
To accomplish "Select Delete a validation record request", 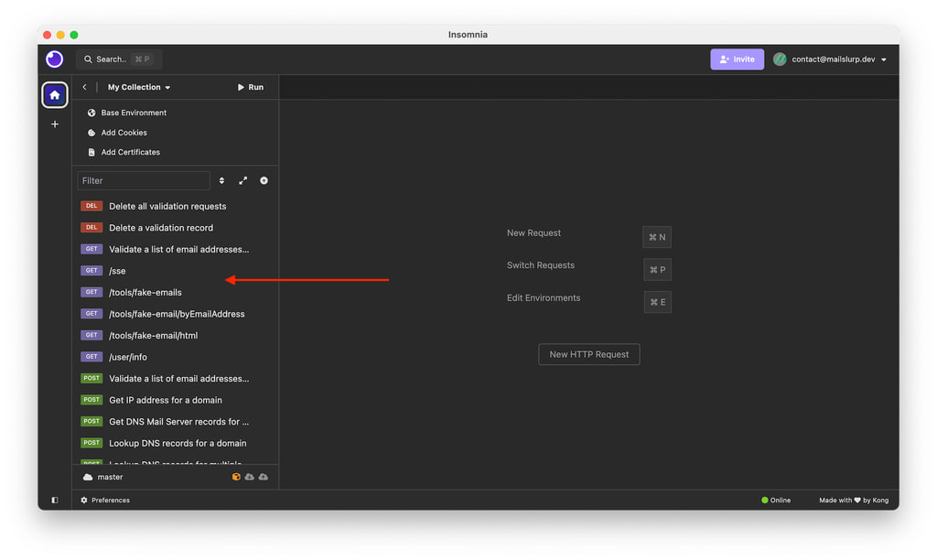I will (x=175, y=228).
